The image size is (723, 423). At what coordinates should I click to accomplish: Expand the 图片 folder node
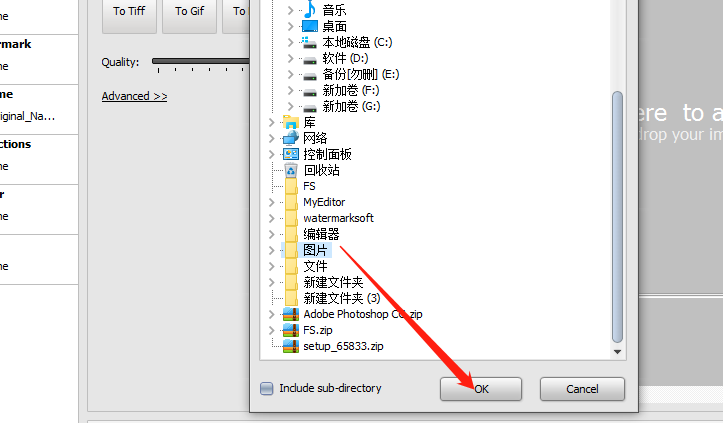click(272, 250)
